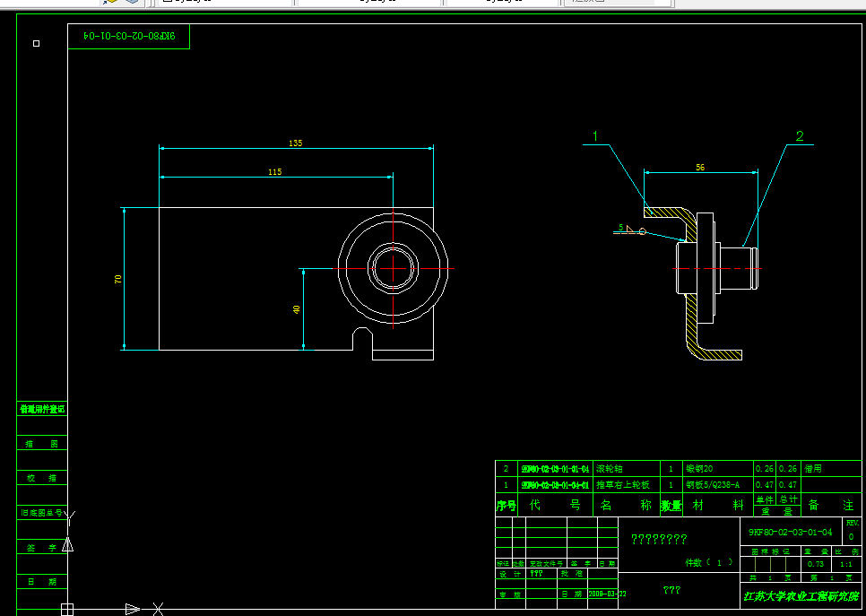Select the 总计 weight subheader

tap(789, 499)
